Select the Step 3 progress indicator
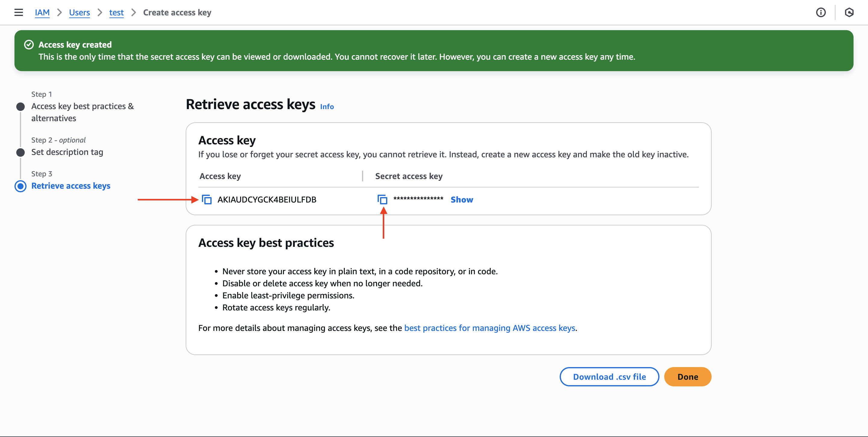 coord(20,186)
